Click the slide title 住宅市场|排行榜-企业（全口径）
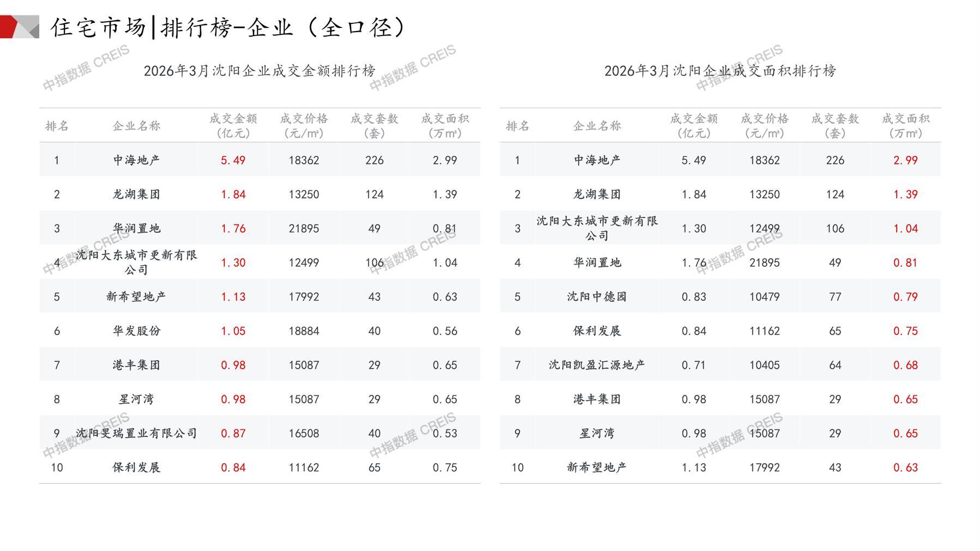 pyautogui.click(x=228, y=27)
